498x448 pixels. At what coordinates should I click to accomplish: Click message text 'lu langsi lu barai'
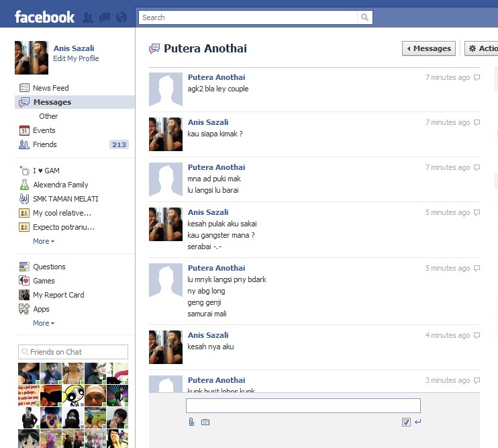click(x=213, y=190)
